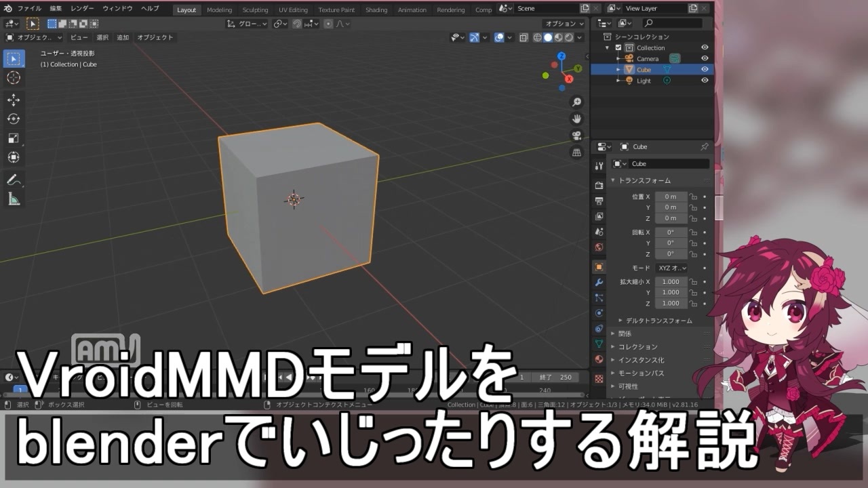Image resolution: width=868 pixels, height=488 pixels.
Task: Toggle the camera view icon
Action: (x=576, y=136)
